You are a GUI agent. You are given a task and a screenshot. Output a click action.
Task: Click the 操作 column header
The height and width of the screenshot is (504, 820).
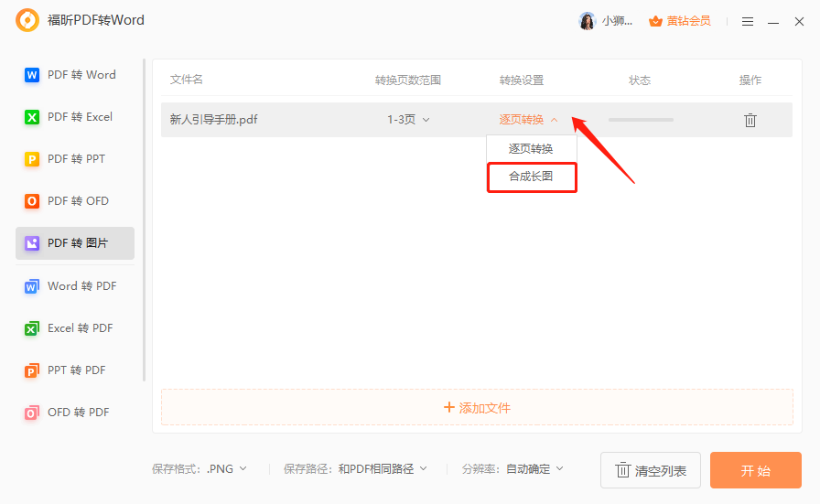(x=750, y=80)
